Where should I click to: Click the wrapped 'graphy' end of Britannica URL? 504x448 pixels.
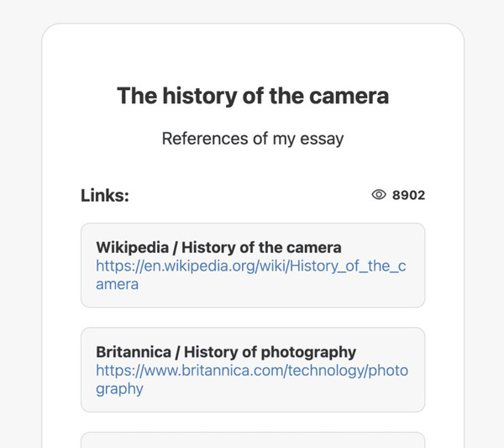coord(119,389)
